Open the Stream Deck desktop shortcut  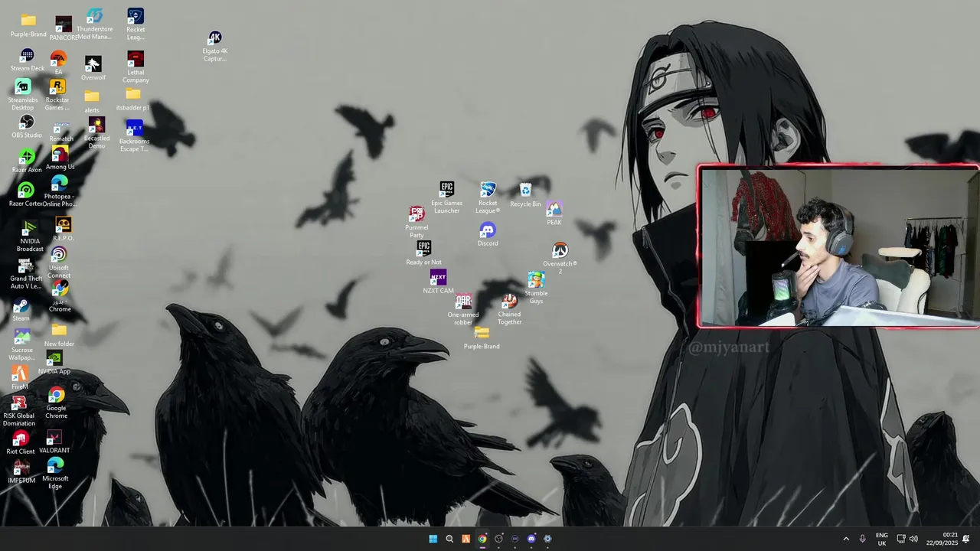(28, 60)
